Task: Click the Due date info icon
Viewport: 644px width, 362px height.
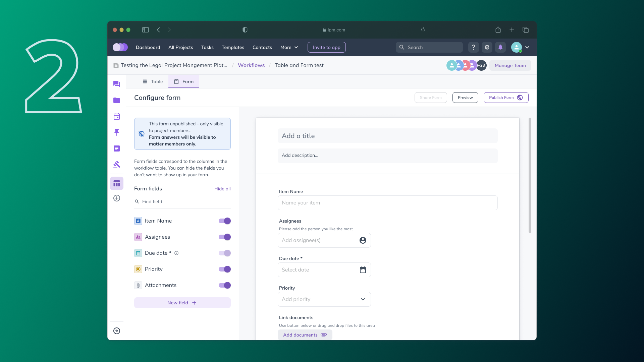Action: point(176,253)
